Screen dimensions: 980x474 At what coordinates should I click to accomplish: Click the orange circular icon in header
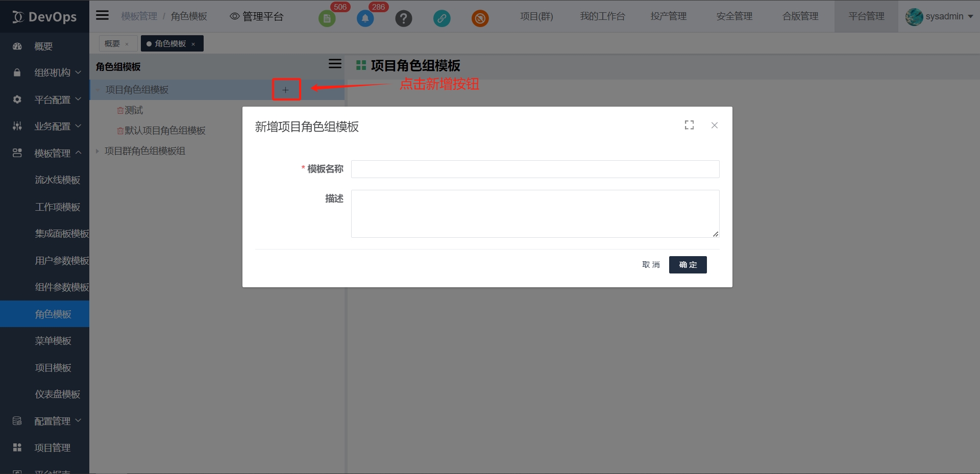(x=480, y=18)
